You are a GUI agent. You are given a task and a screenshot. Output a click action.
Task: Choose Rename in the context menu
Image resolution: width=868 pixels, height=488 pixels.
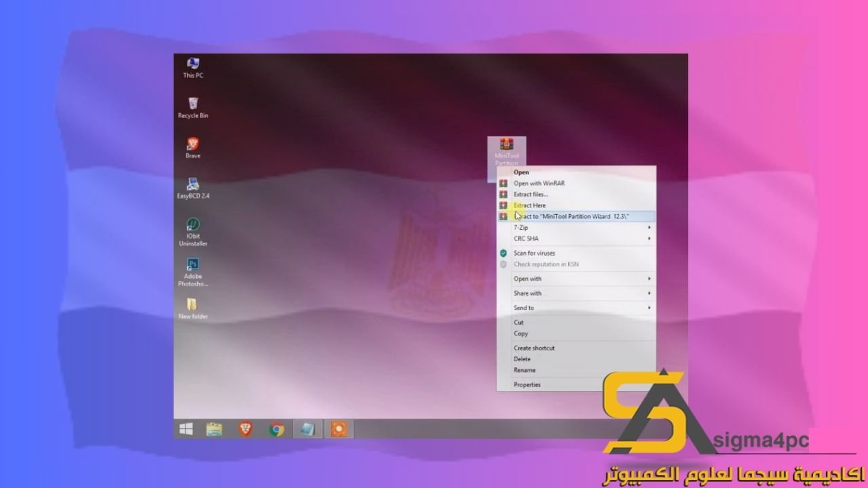click(x=576, y=370)
